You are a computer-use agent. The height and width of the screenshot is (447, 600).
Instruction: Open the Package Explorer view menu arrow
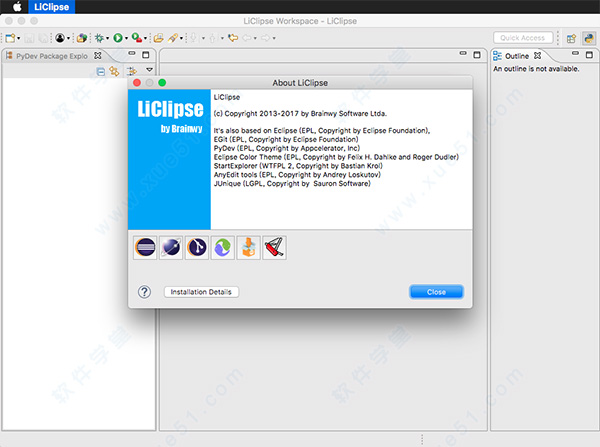point(149,69)
